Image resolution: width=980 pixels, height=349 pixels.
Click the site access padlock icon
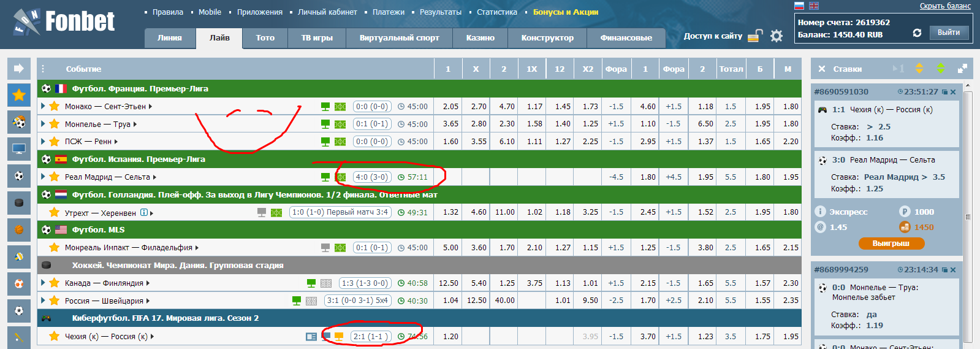click(756, 36)
